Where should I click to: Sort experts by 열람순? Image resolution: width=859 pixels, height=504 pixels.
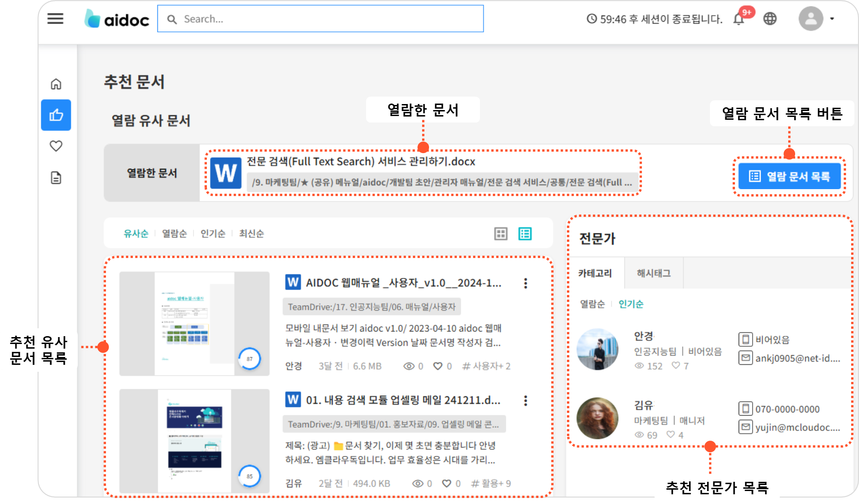[592, 304]
